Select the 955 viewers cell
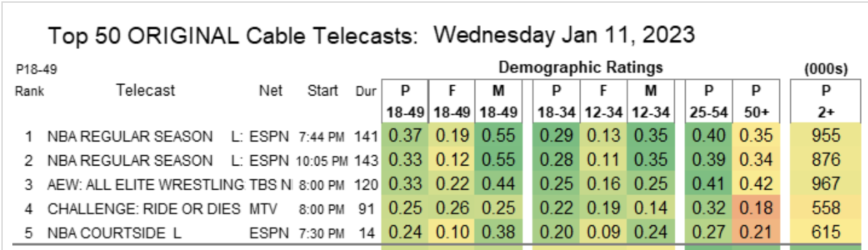 (826, 137)
